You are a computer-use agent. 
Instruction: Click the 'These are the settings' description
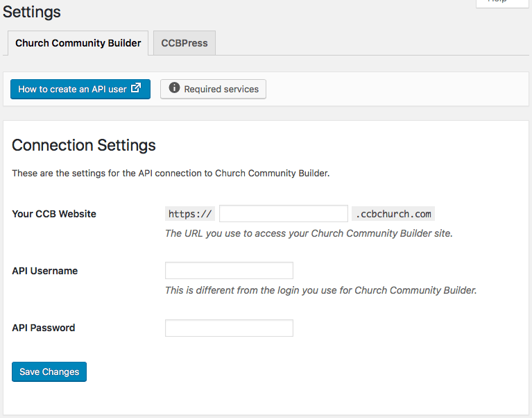(x=171, y=174)
